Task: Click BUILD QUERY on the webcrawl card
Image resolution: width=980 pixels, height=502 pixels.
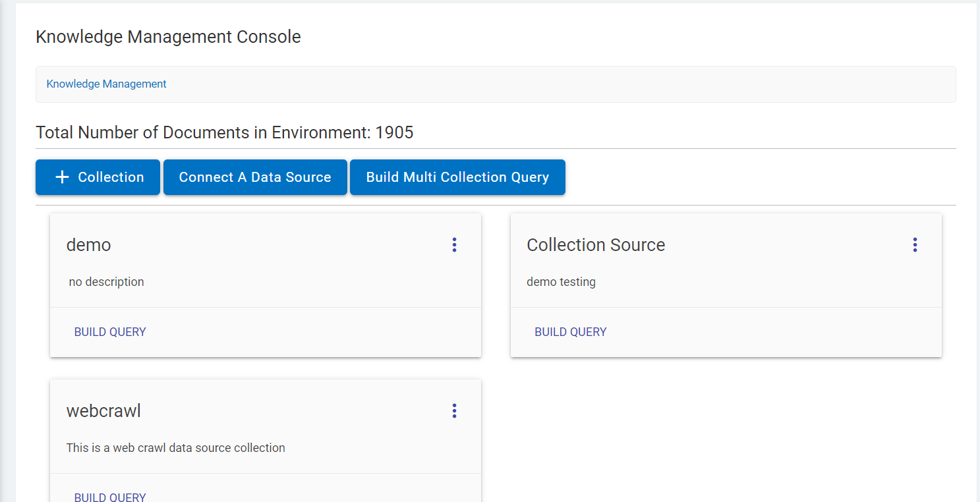Action: [x=110, y=497]
